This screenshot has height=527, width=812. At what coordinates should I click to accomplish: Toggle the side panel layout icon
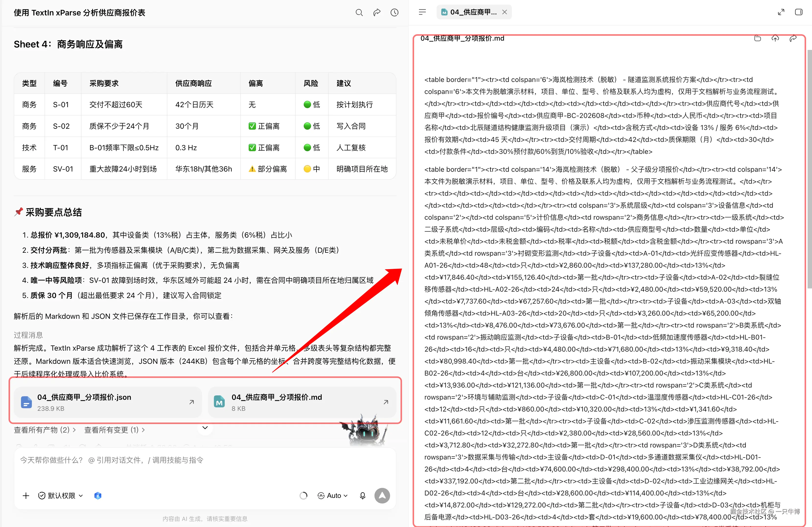[799, 12]
